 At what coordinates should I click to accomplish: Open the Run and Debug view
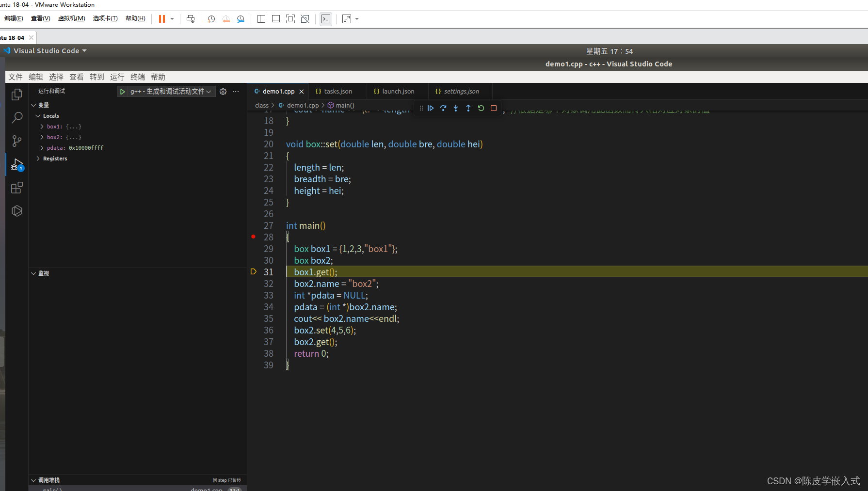[17, 165]
